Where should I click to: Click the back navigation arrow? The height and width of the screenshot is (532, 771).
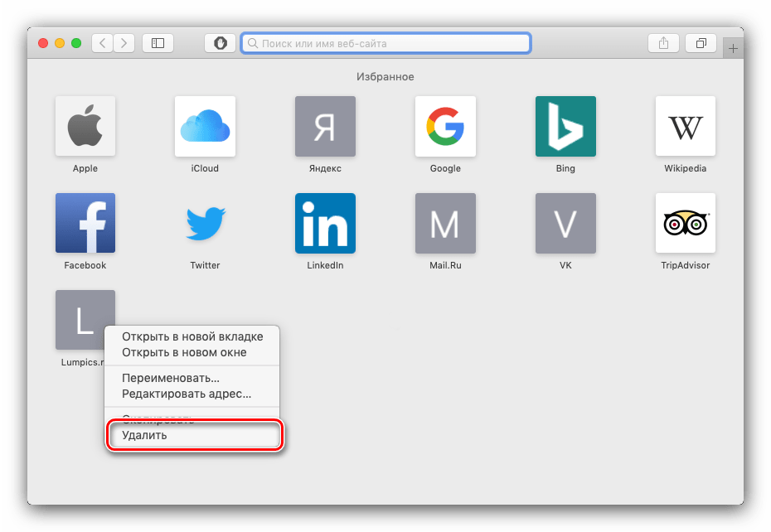[x=103, y=43]
